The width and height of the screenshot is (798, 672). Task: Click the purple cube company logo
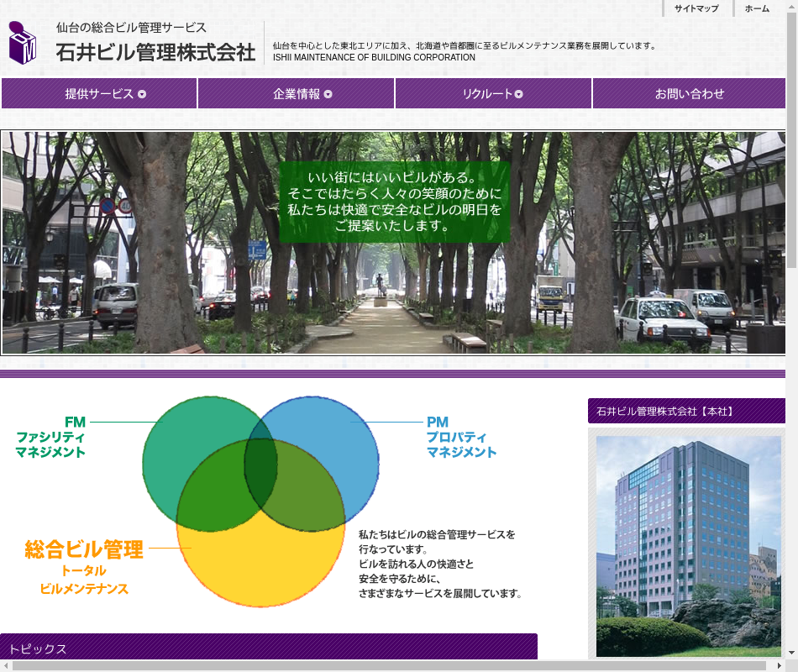coord(23,44)
